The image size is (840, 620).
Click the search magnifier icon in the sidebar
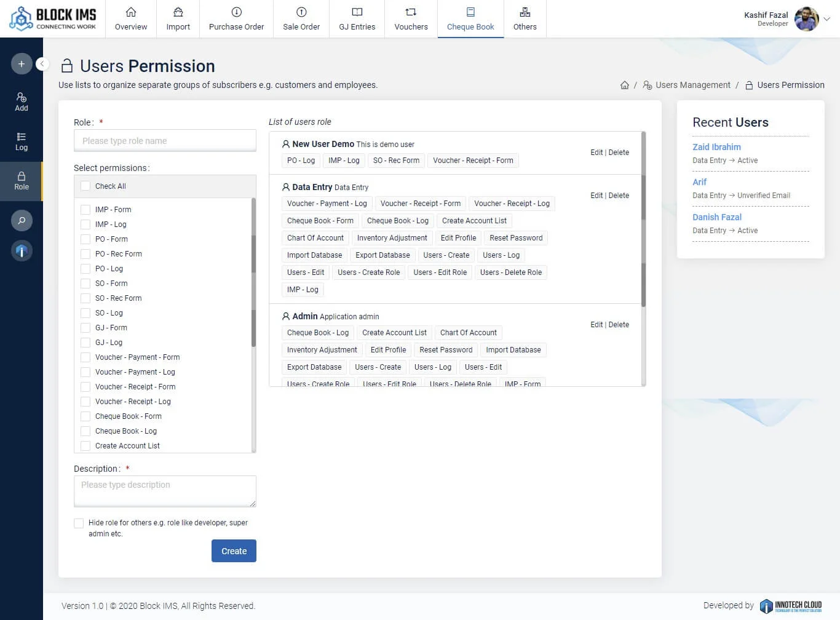pos(22,220)
